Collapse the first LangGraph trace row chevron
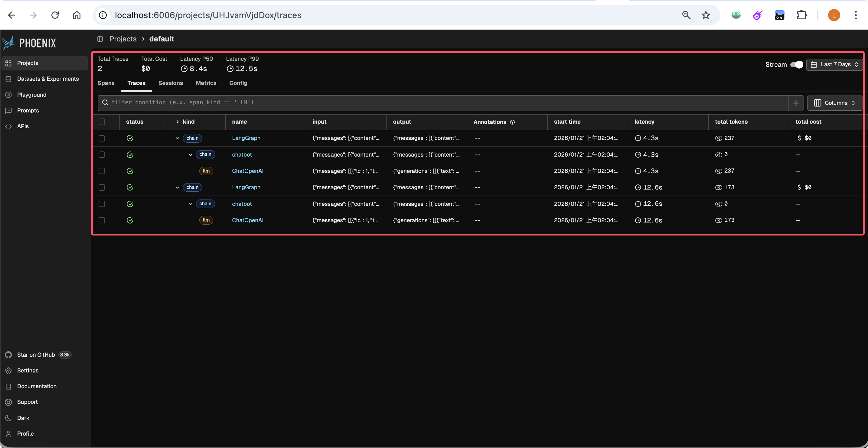The width and height of the screenshot is (868, 448). coord(177,138)
